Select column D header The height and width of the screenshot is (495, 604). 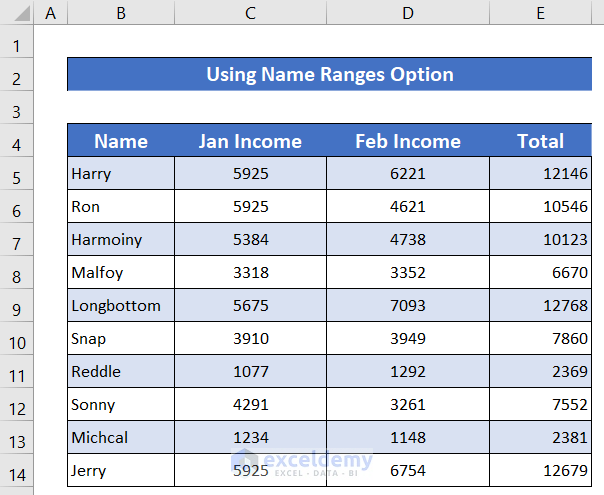[408, 13]
